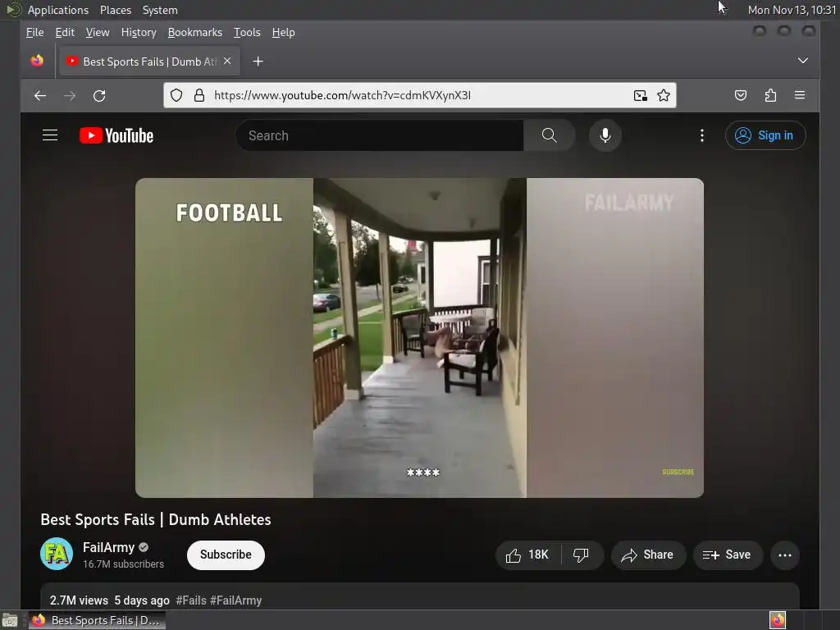840x630 pixels.
Task: Open Firefox application hamburger menu
Action: point(800,95)
